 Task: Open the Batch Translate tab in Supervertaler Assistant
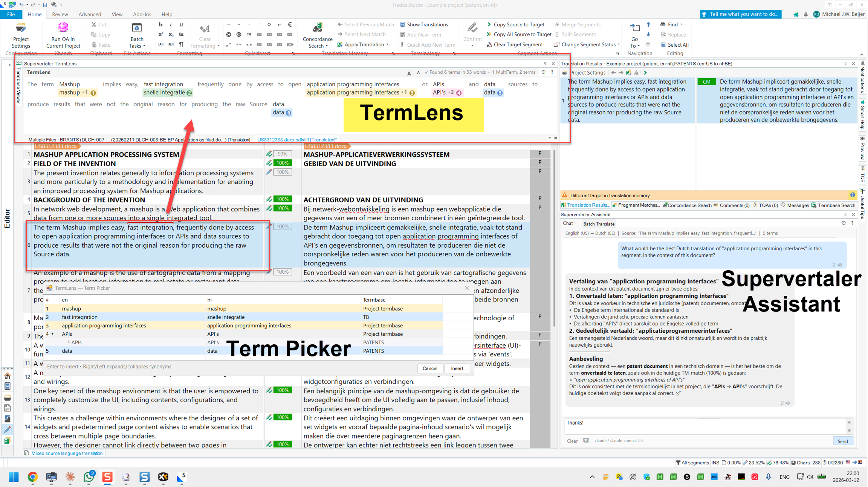coord(599,224)
